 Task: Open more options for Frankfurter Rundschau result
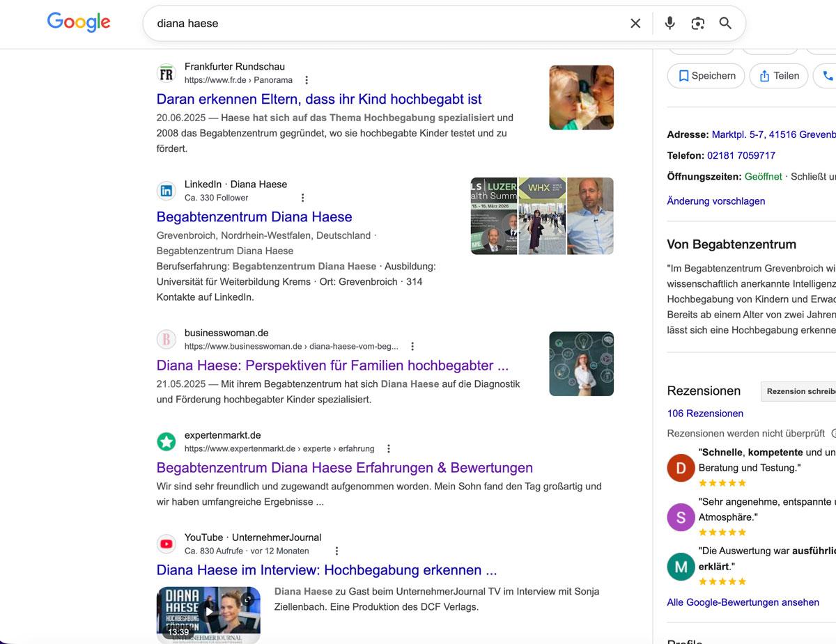click(307, 80)
